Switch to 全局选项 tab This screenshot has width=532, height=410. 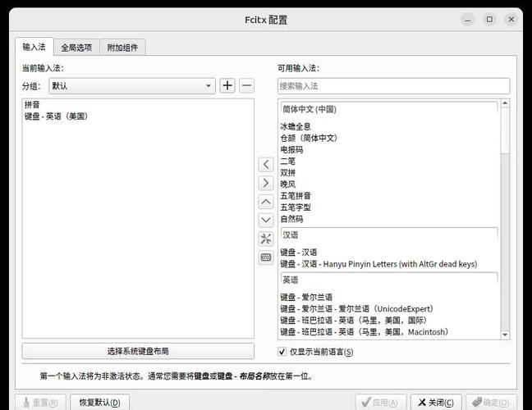(x=76, y=48)
